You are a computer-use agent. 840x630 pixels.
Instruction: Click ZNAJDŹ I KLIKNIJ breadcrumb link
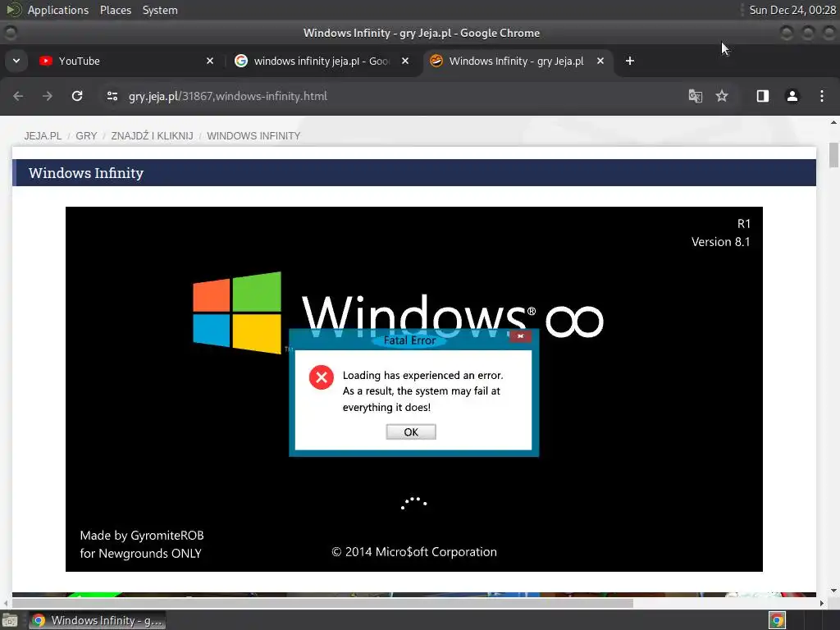[x=152, y=136]
